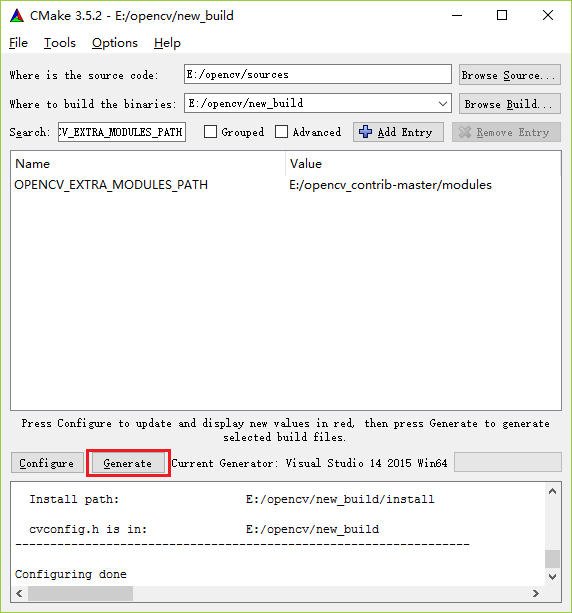The image size is (572, 613).
Task: Click the Configure button
Action: (47, 463)
